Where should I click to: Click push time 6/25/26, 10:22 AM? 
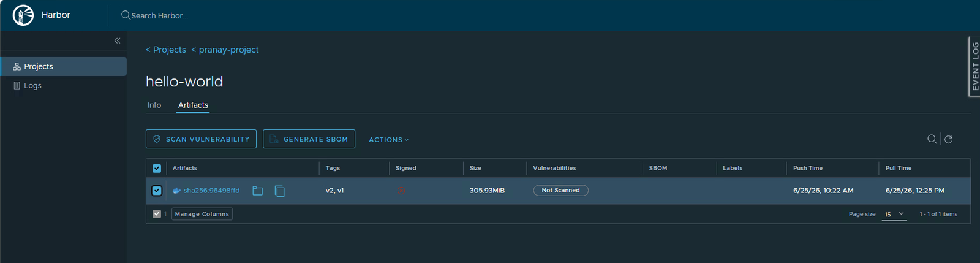point(823,191)
